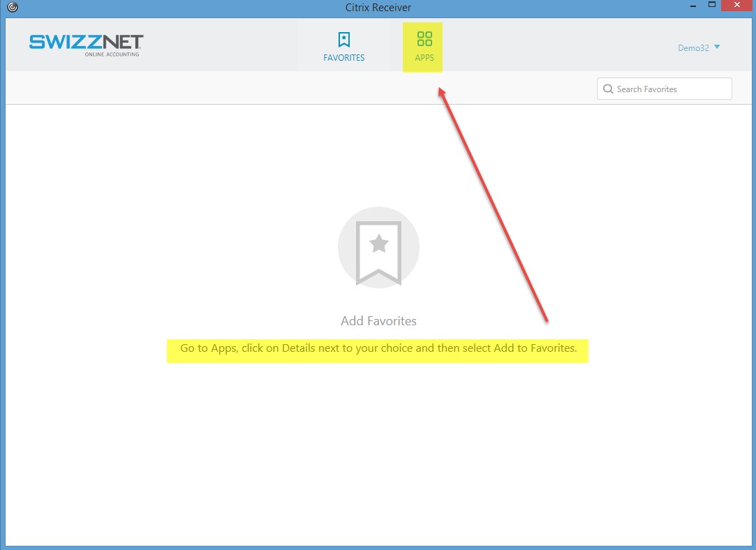Open the Demo32 account dropdown

click(699, 47)
